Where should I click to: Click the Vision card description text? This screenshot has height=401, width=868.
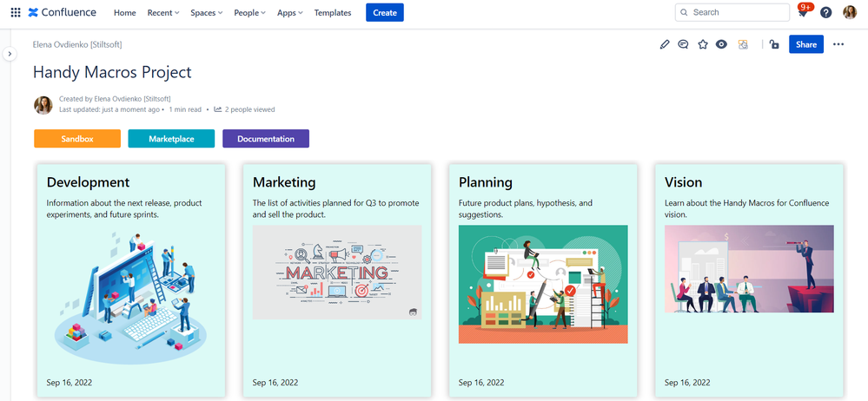coord(746,208)
